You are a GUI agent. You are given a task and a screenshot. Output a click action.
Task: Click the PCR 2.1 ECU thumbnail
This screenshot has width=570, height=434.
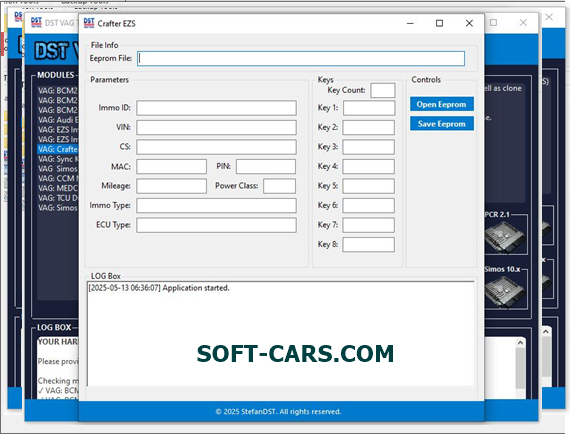[x=505, y=237]
